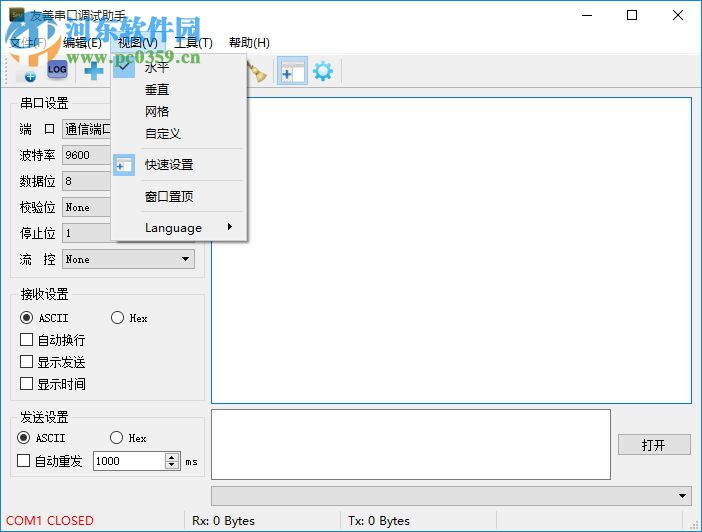The image size is (702, 532).
Task: Open the 端口 通信端口 dropdown
Action: coord(87,129)
